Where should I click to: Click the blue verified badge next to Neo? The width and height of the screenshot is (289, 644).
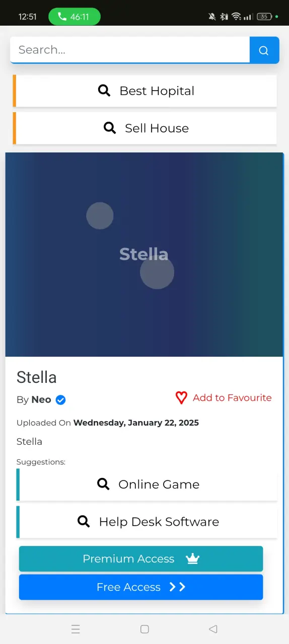61,400
